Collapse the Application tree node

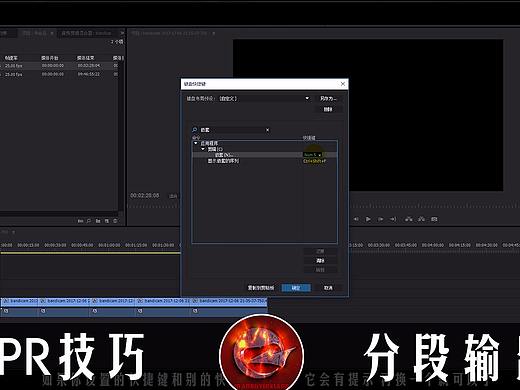[x=196, y=143]
